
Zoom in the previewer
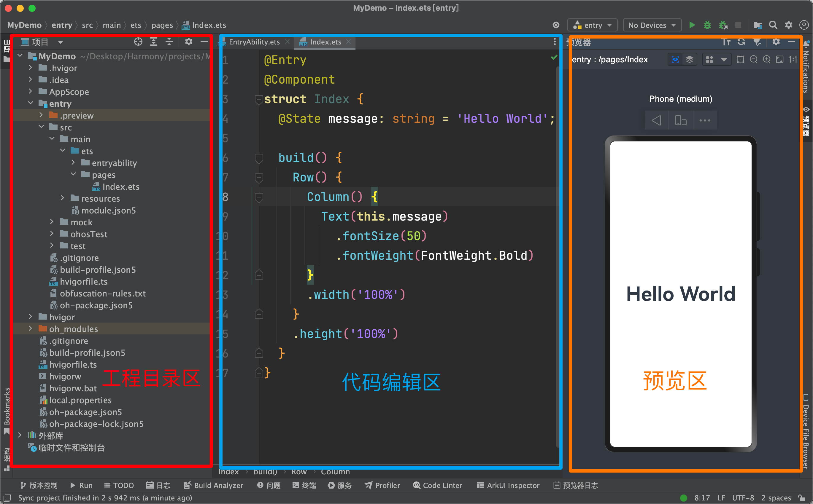tap(767, 60)
